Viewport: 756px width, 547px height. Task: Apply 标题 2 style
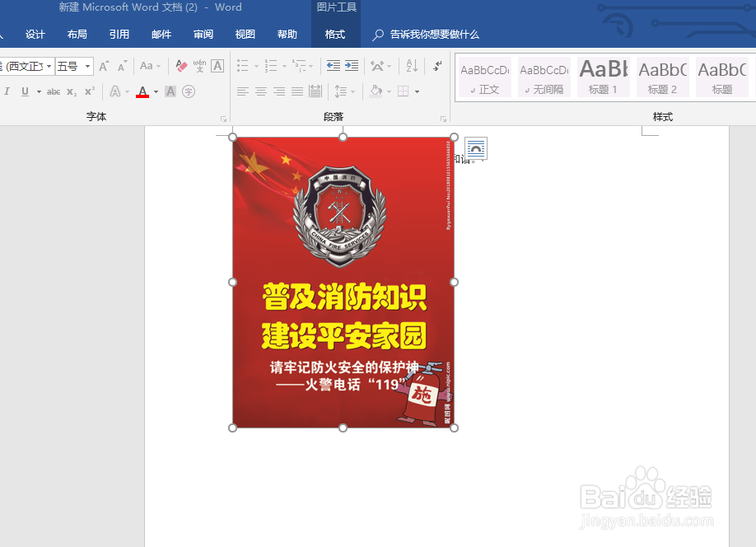663,77
